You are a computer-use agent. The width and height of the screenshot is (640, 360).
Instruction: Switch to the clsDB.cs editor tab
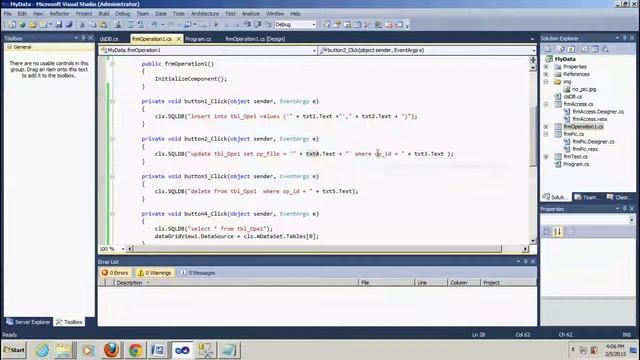(109, 39)
